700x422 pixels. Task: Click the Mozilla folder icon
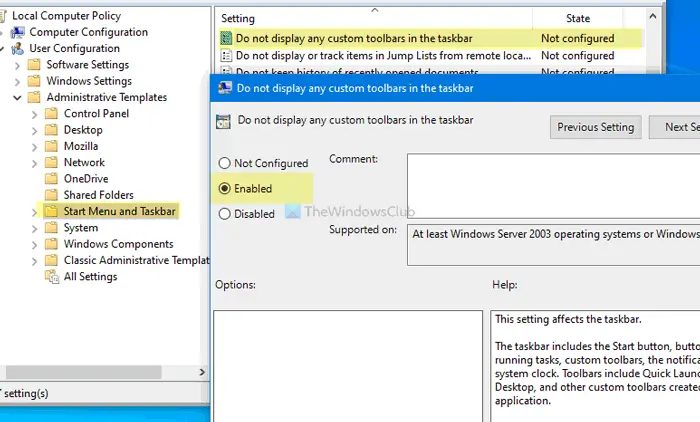coord(51,146)
